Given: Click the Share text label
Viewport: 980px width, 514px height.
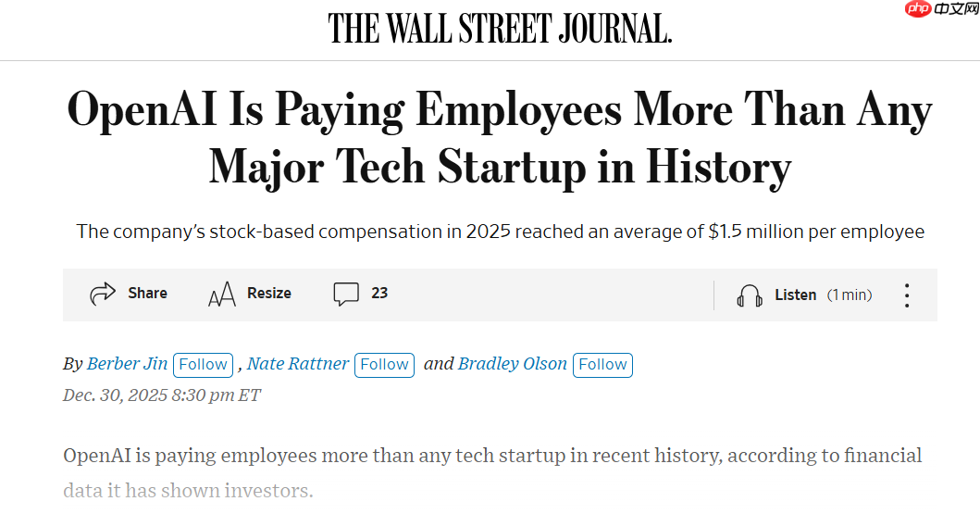Looking at the screenshot, I should click(148, 293).
